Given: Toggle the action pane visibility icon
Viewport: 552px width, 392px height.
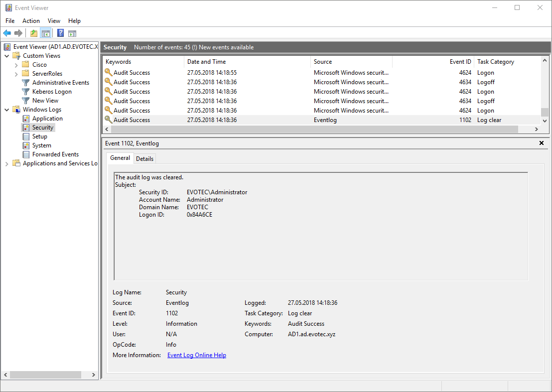Looking at the screenshot, I should click(x=73, y=33).
